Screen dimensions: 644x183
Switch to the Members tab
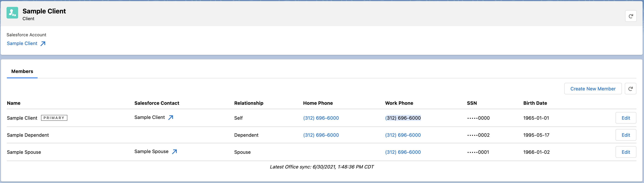point(22,72)
